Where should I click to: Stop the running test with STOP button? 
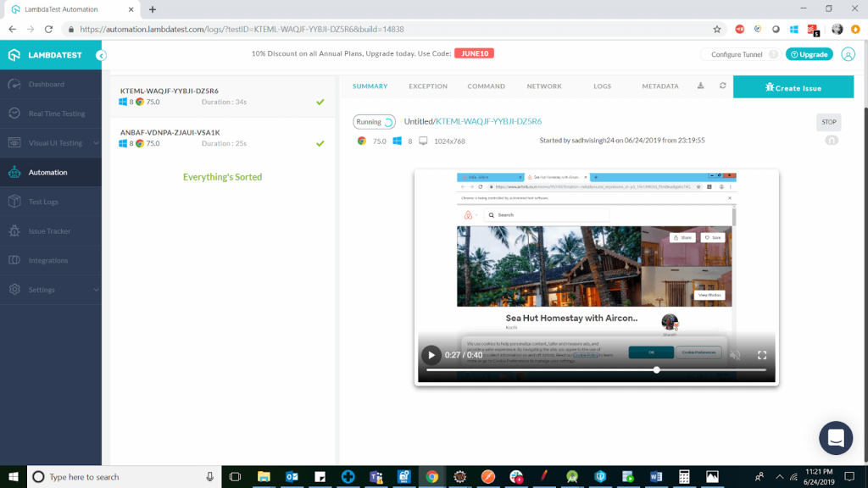coord(828,122)
